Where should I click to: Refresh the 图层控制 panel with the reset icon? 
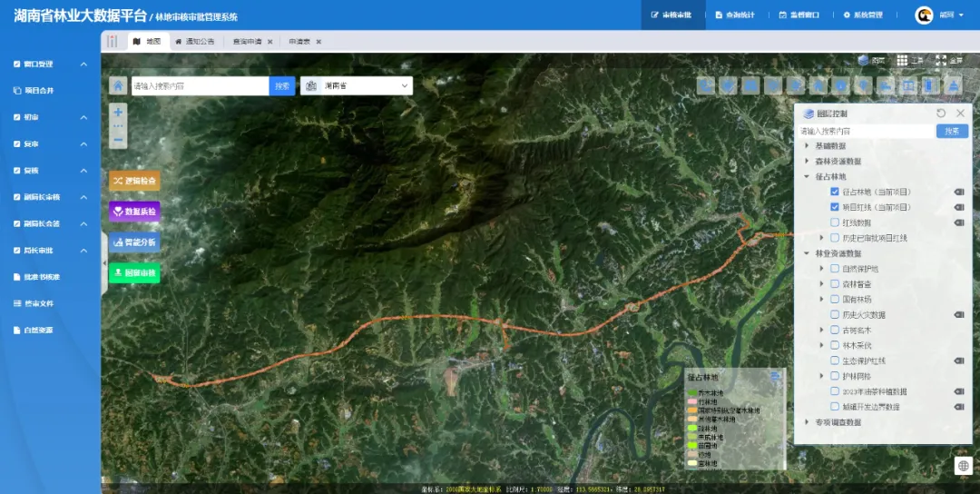(941, 114)
